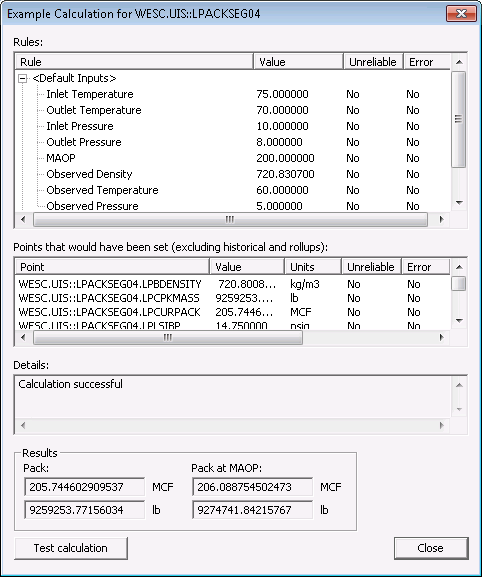Click the Value header in Points list
482x577 pixels.
247,267
